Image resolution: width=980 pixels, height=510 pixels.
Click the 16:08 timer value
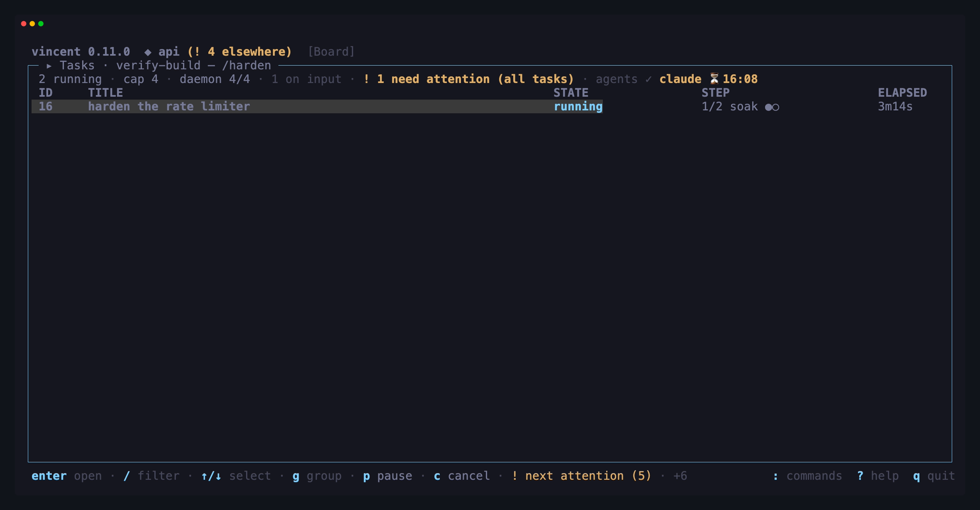(x=740, y=79)
